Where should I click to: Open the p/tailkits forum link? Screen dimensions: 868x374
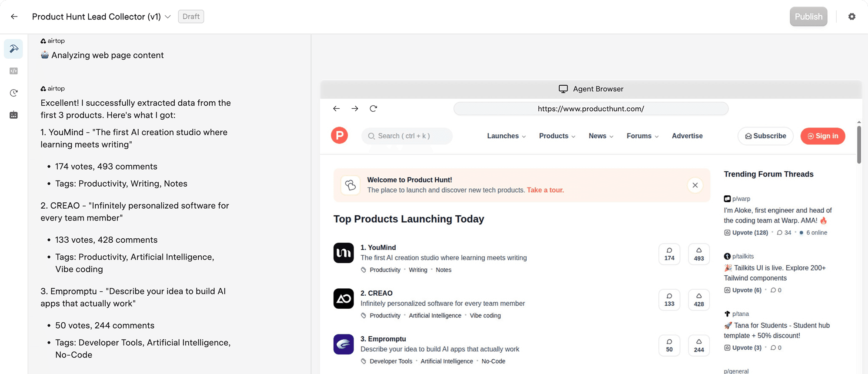(738, 256)
